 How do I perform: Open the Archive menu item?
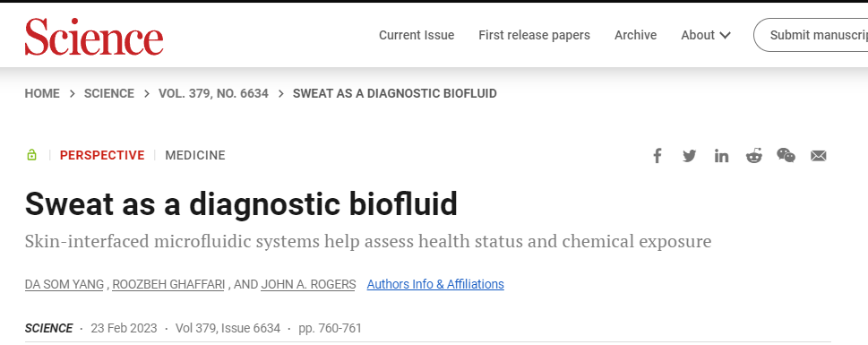coord(635,35)
